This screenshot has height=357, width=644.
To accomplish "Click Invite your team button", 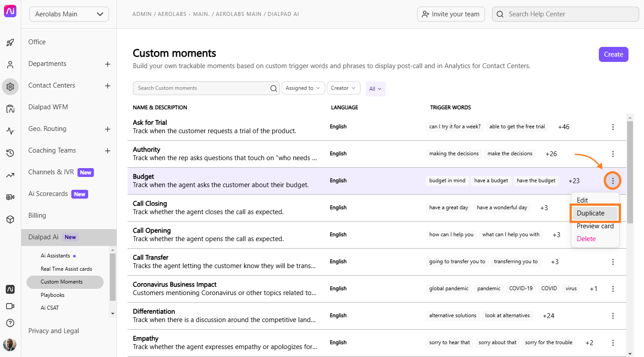I will (451, 14).
